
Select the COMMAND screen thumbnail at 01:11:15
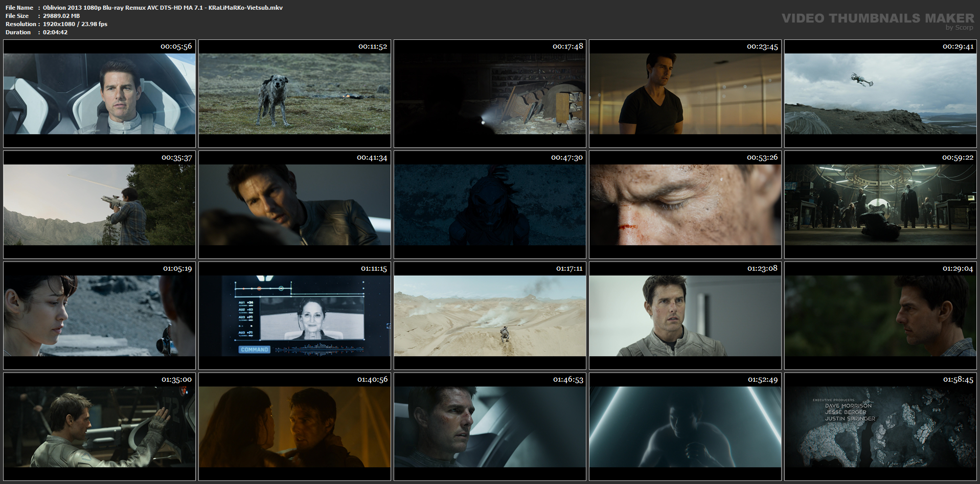[294, 316]
